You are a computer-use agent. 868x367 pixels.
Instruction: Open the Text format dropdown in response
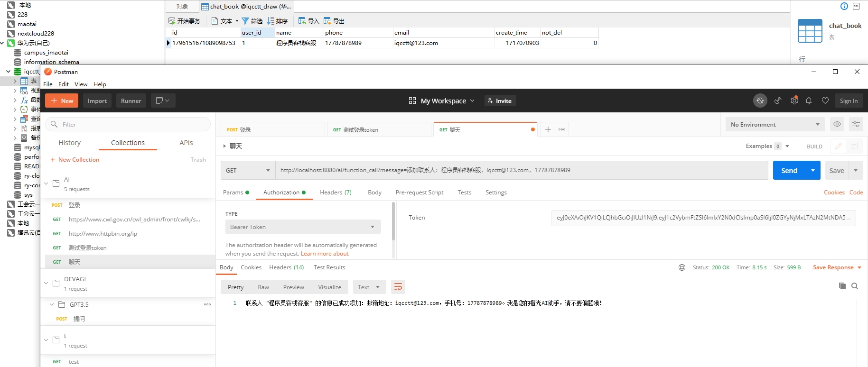pyautogui.click(x=369, y=287)
